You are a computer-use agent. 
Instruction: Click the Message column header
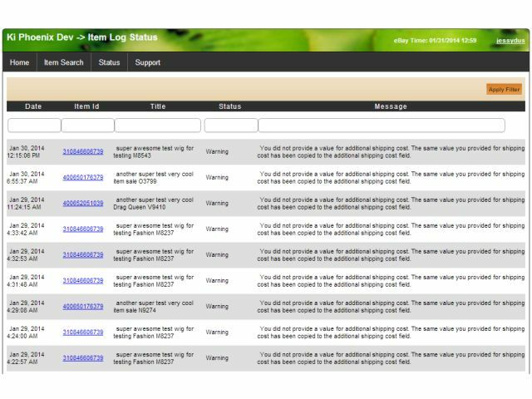[x=391, y=106]
